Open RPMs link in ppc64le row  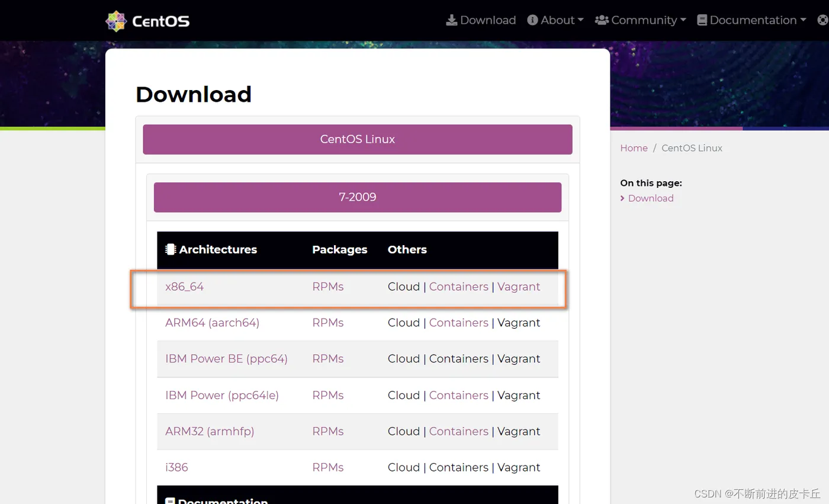[328, 395]
